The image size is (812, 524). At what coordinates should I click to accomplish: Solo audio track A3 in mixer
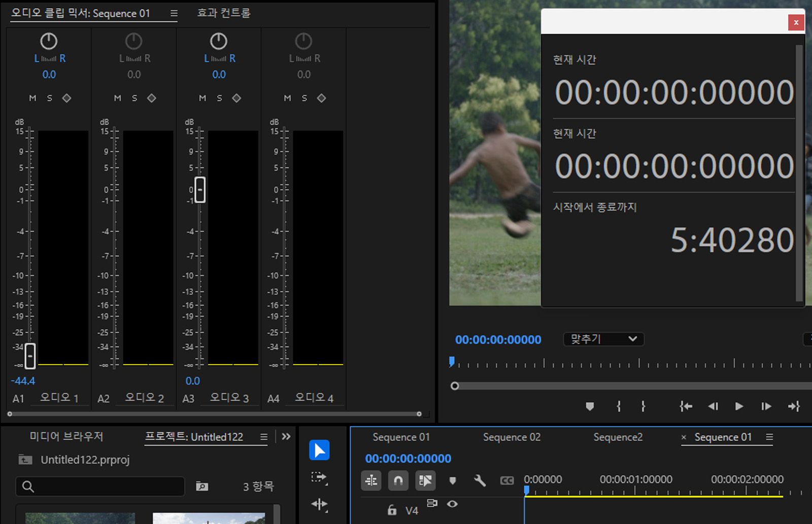pyautogui.click(x=219, y=98)
